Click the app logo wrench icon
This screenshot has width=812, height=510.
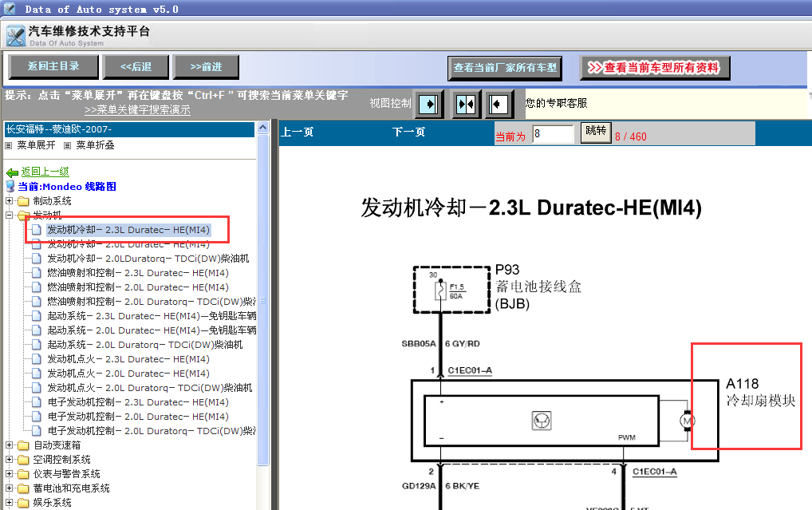[16, 36]
